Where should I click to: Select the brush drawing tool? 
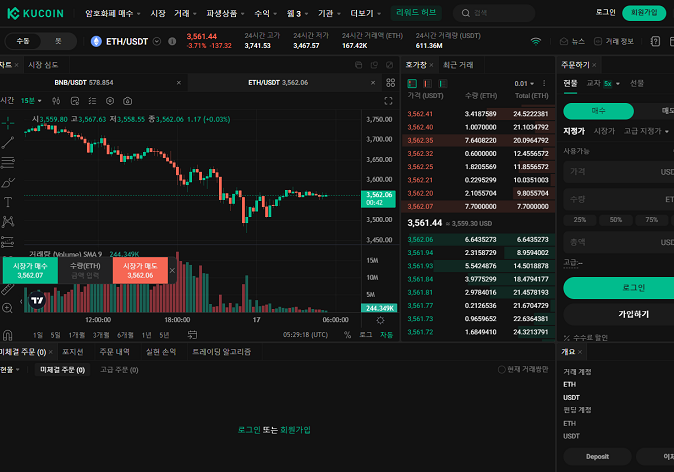[x=8, y=183]
